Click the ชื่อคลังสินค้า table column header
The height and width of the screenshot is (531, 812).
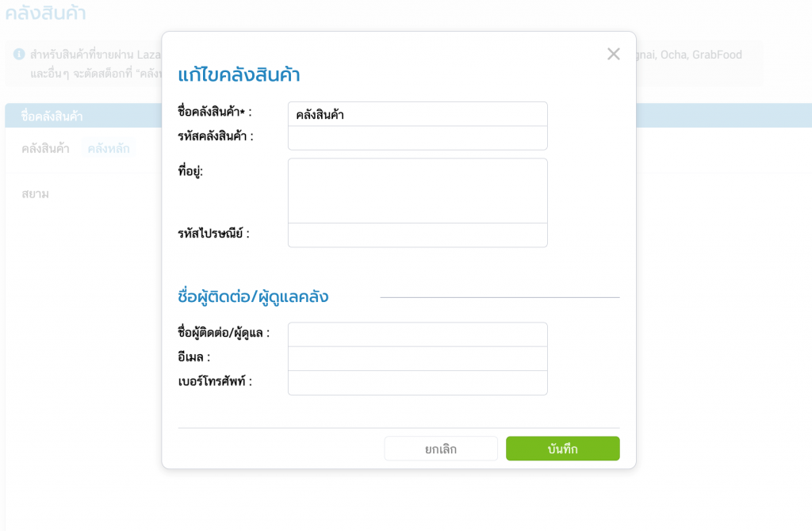coord(52,117)
